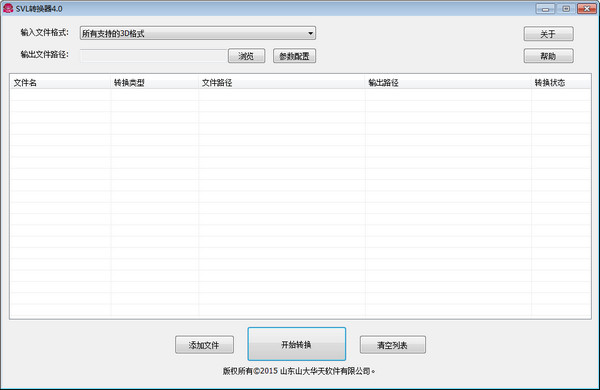
Task: Click the 文件路径 column header
Action: click(282, 83)
